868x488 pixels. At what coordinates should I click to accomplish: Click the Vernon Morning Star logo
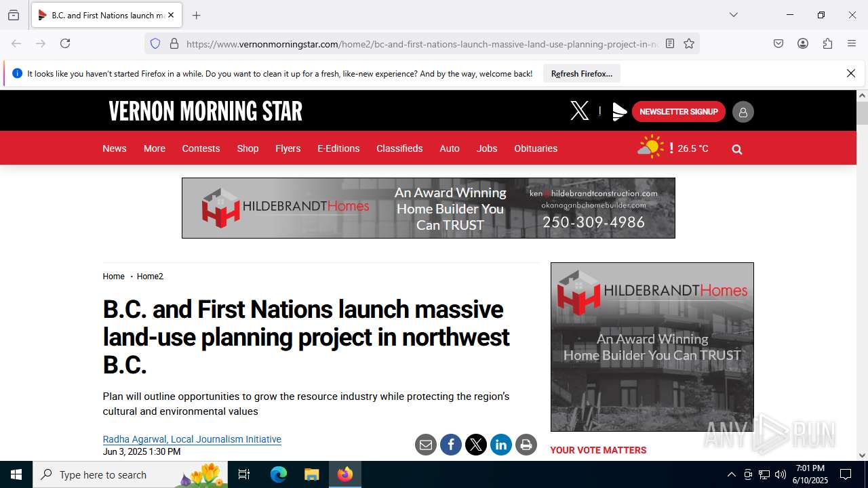click(205, 111)
